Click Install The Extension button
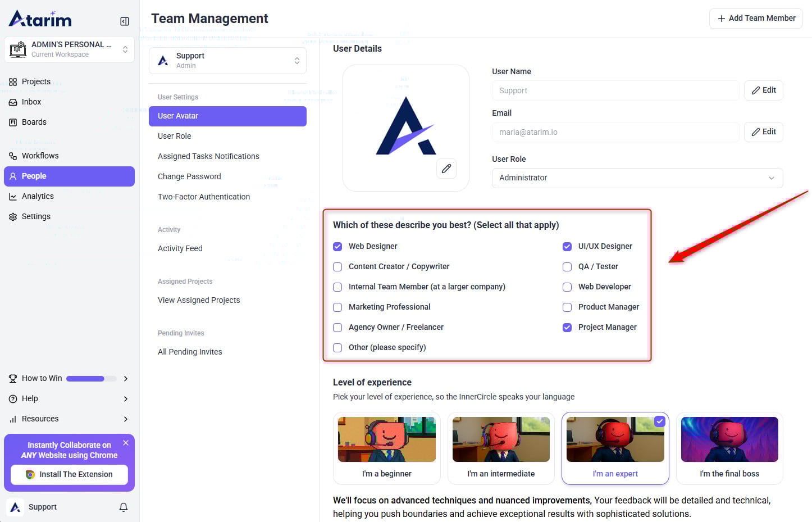Image resolution: width=812 pixels, height=522 pixels. pos(69,474)
